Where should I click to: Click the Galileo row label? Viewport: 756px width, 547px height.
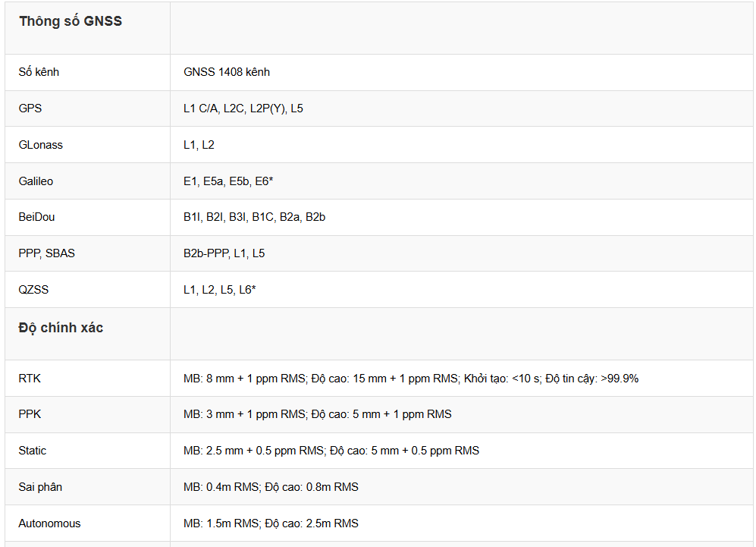(x=36, y=181)
